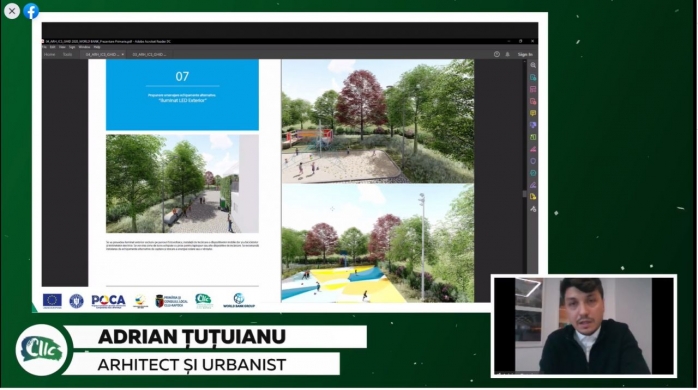The width and height of the screenshot is (698, 390).
Task: Switch to the Home tab
Action: pos(49,54)
